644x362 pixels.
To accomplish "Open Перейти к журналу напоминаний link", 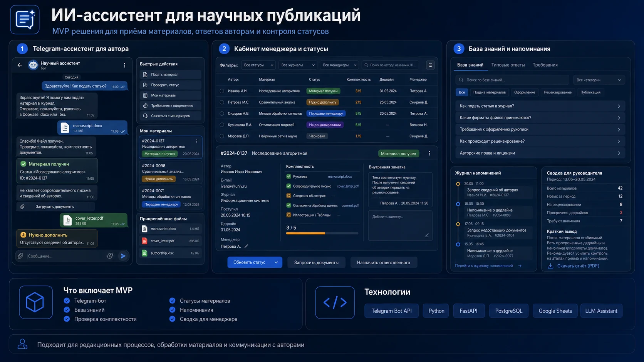I will (488, 266).
